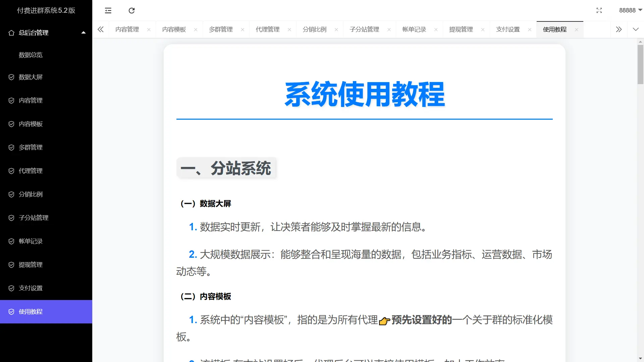This screenshot has width=644, height=362.
Task: Close the 分销比例 tab
Action: click(x=336, y=29)
